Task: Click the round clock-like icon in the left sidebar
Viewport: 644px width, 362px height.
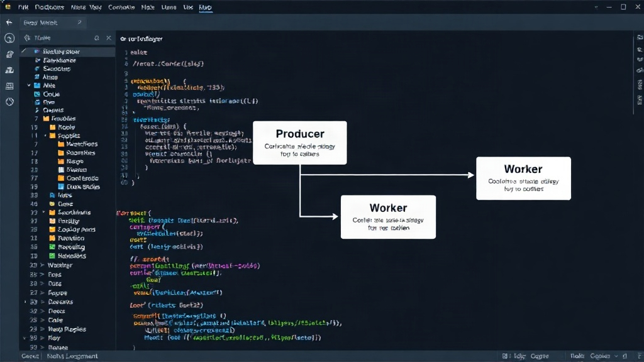Action: tap(9, 101)
